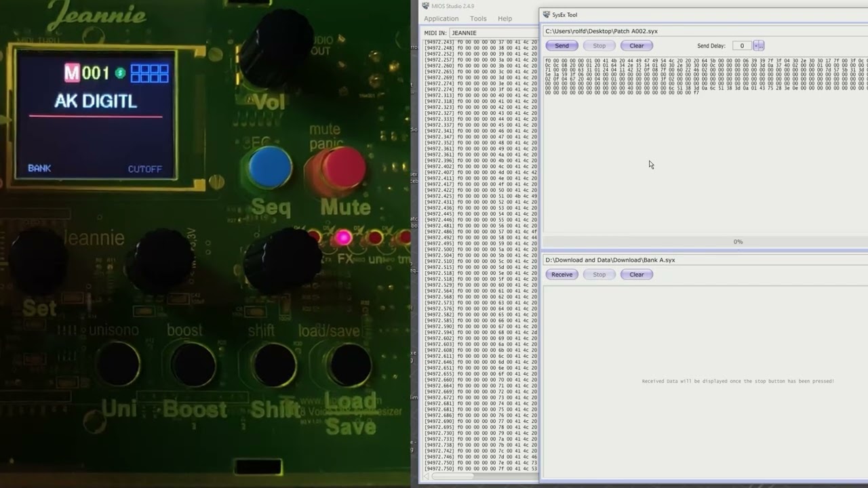Click the Send Delay stepper arrows
The height and width of the screenshot is (488, 868).
pos(758,46)
